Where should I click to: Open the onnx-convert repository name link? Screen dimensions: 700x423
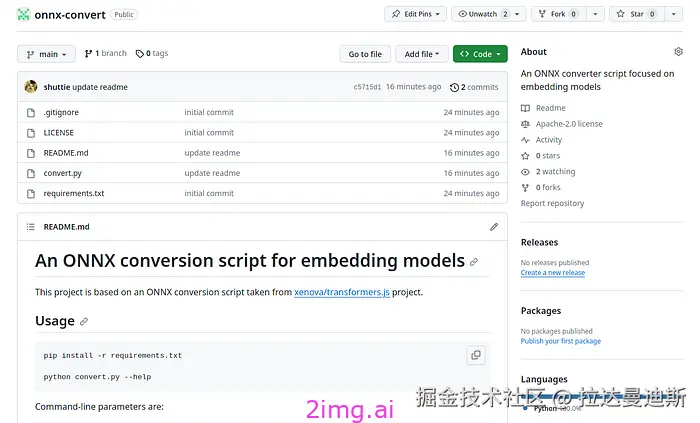tap(70, 15)
